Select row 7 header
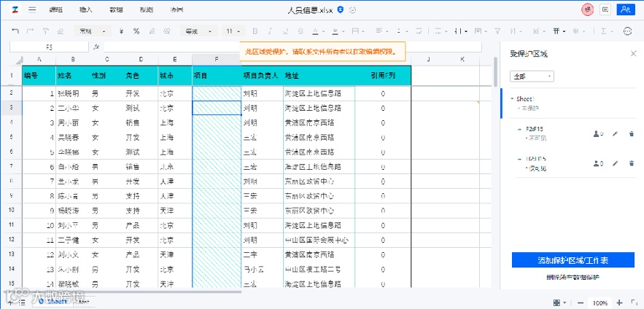The image size is (644, 309). click(x=11, y=167)
